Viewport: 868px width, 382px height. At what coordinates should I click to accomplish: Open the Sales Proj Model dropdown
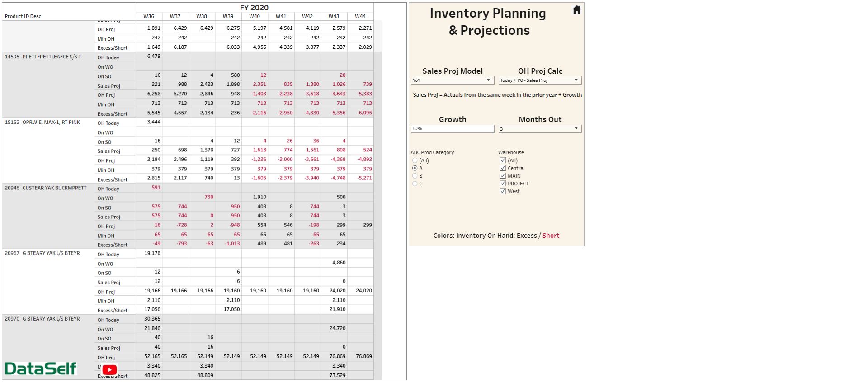[x=451, y=80]
